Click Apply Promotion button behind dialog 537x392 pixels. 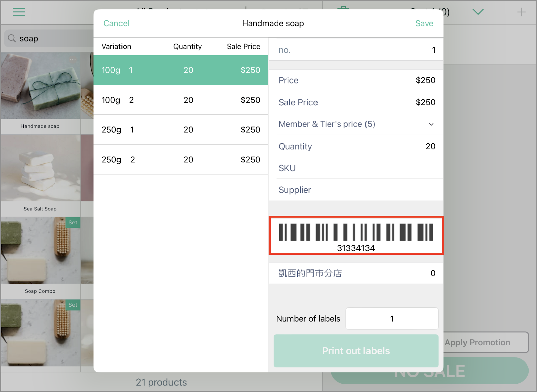pos(486,342)
